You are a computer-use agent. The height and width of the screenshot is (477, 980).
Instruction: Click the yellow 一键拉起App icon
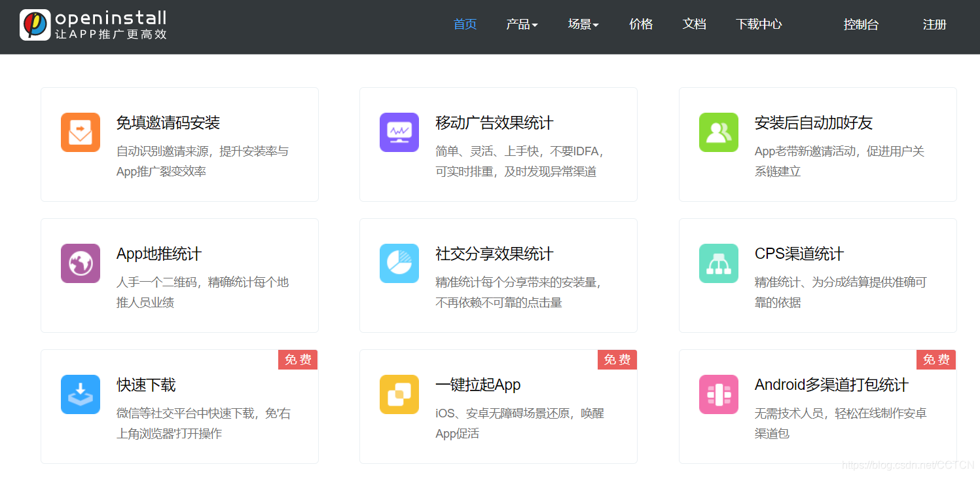click(x=399, y=394)
